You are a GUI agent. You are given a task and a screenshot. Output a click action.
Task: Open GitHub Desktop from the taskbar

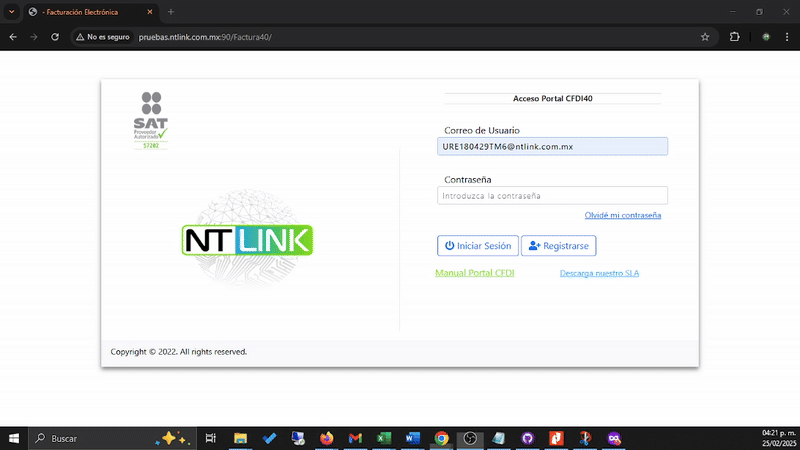(528, 438)
